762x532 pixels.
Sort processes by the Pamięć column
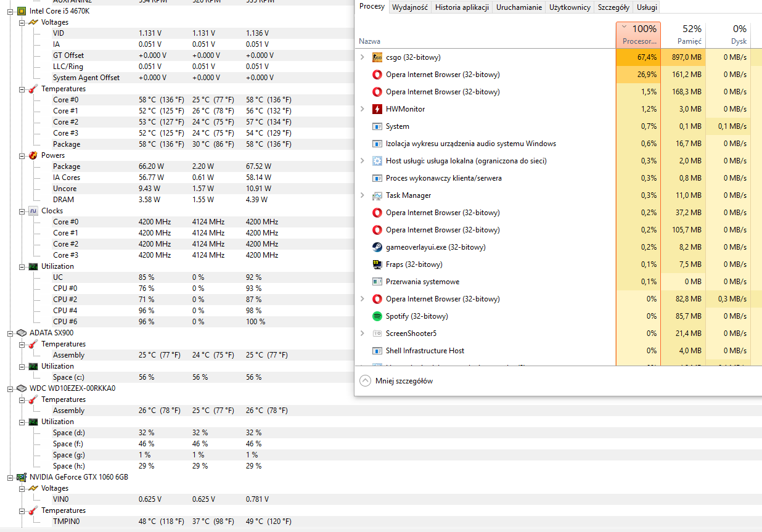(x=682, y=35)
